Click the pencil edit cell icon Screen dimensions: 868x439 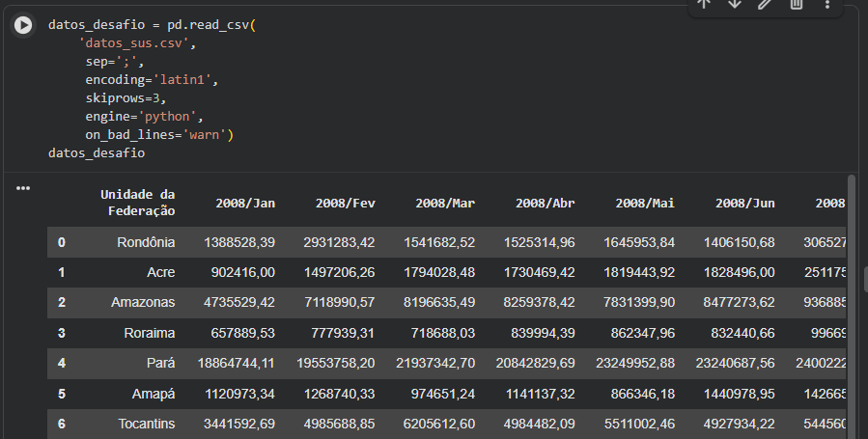point(766,4)
